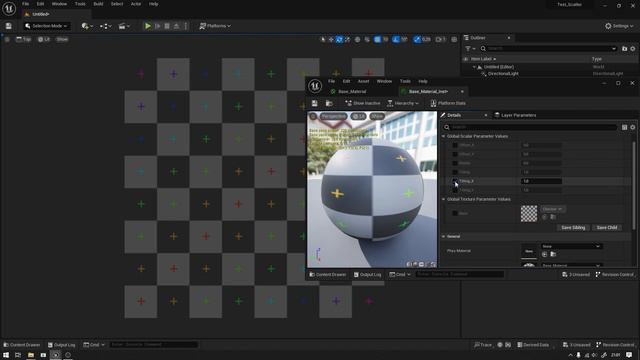This screenshot has width=640, height=360.
Task: Open the Details panel settings gear
Action: 633,127
